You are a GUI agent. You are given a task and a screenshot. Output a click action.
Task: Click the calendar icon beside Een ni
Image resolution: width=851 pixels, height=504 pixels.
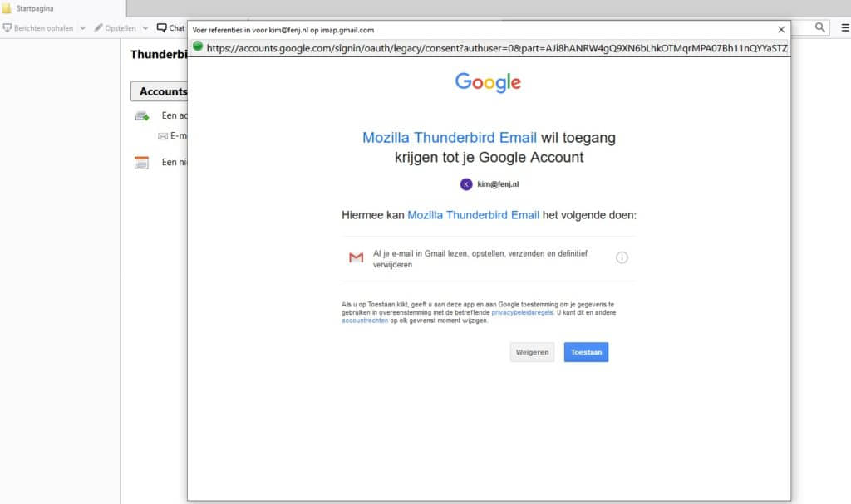(x=141, y=163)
